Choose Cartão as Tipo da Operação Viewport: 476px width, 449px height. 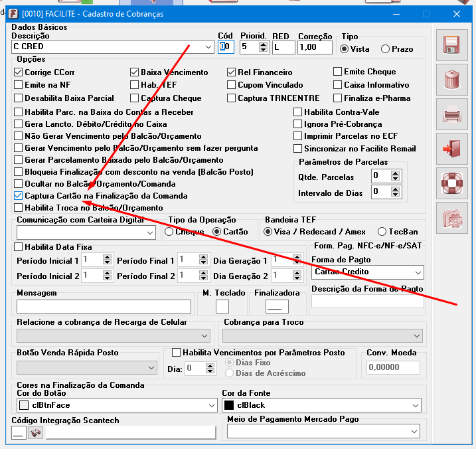coord(216,232)
